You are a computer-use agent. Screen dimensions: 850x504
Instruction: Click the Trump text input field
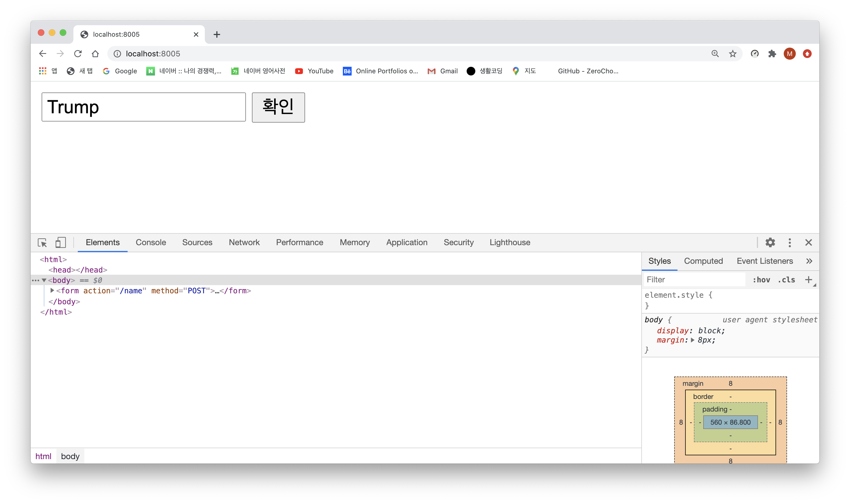pyautogui.click(x=143, y=107)
